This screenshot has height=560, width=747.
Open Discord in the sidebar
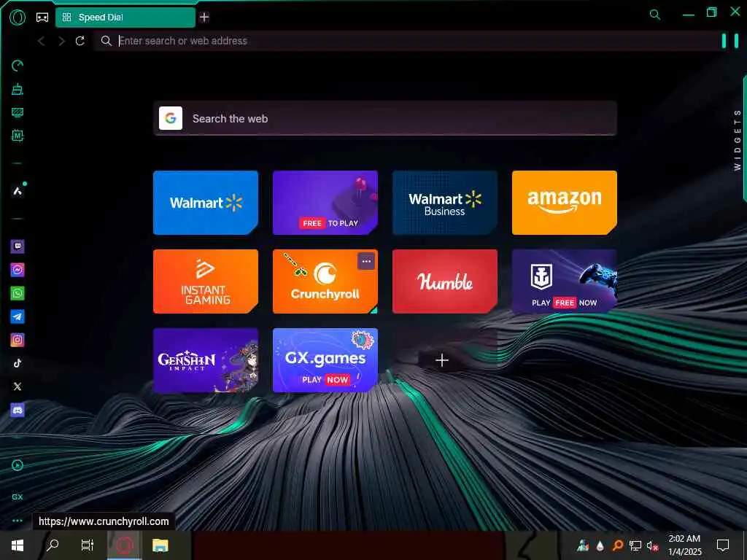18,410
